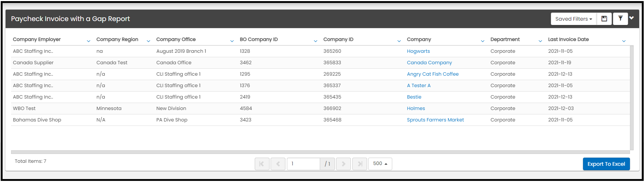Collapse the report panel with header chevron
Screen dimensions: 644x182
pyautogui.click(x=632, y=18)
